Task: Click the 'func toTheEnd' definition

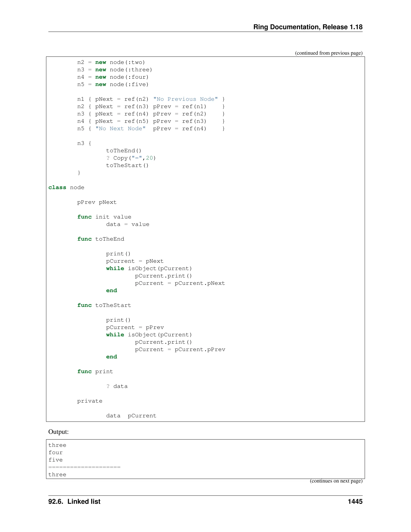Action: point(101,239)
